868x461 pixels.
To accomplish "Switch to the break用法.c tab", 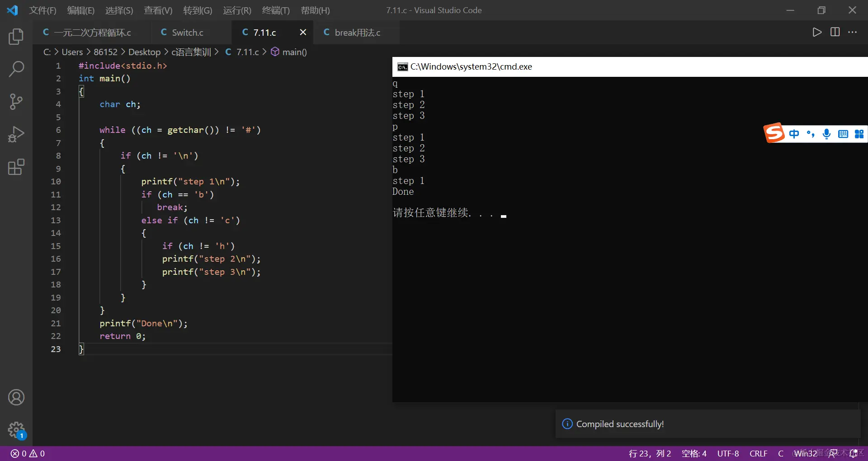I will point(357,32).
